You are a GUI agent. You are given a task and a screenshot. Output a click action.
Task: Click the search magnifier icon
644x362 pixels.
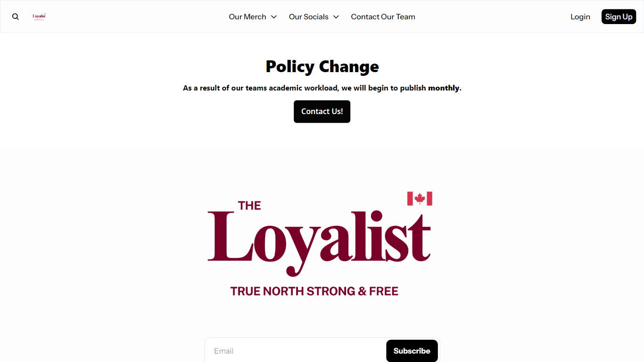pos(15,16)
